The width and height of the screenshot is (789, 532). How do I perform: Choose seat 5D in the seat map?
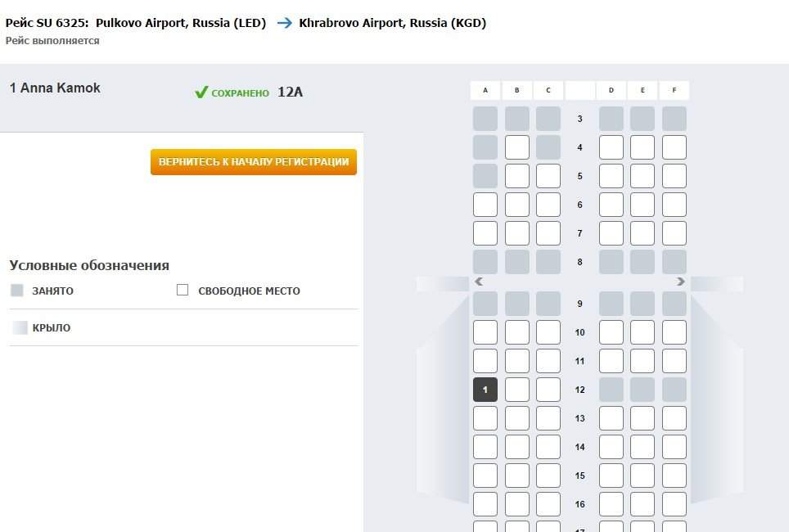pos(611,176)
